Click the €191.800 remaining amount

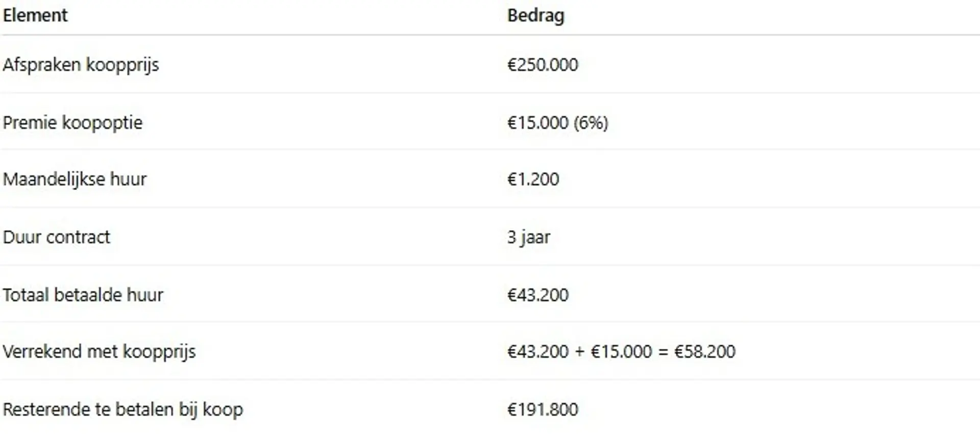tap(543, 410)
